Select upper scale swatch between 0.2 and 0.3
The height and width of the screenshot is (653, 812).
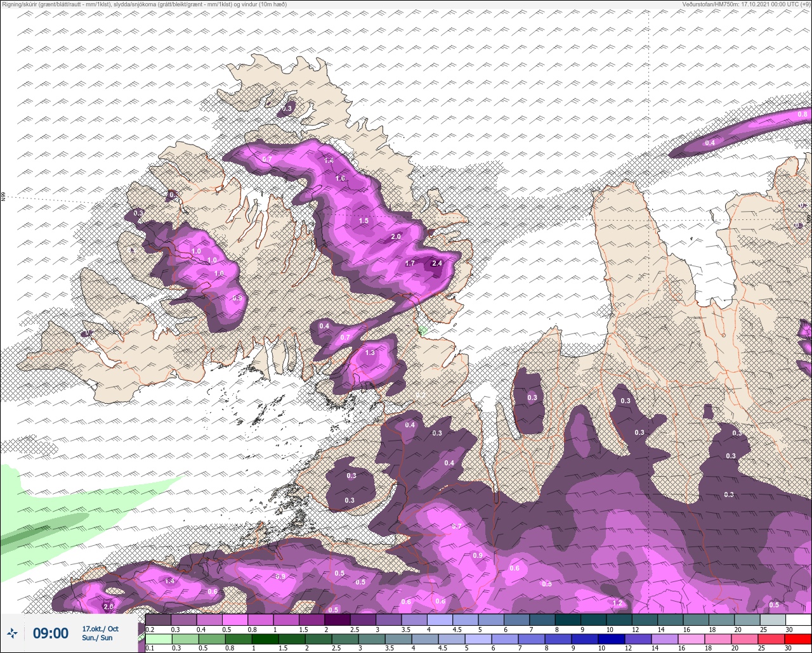158,619
